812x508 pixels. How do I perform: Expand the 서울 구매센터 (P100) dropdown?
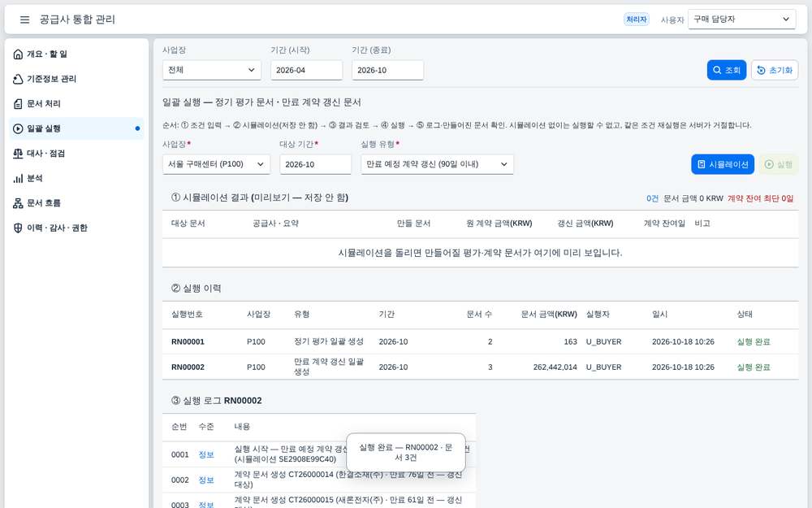point(216,164)
